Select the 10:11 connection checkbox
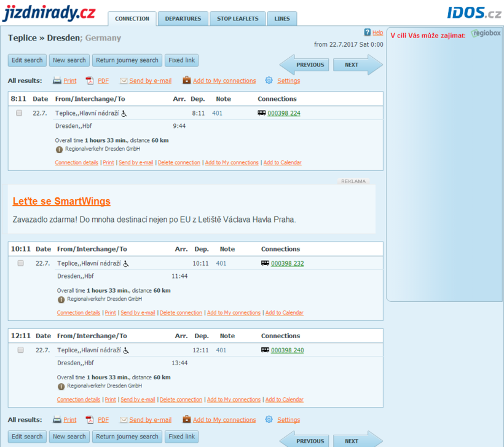 [20, 263]
